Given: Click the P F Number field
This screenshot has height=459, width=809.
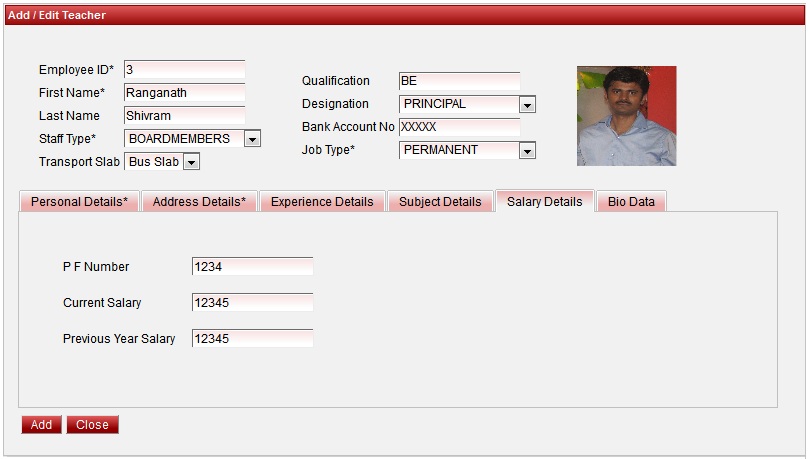Looking at the screenshot, I should 252,267.
